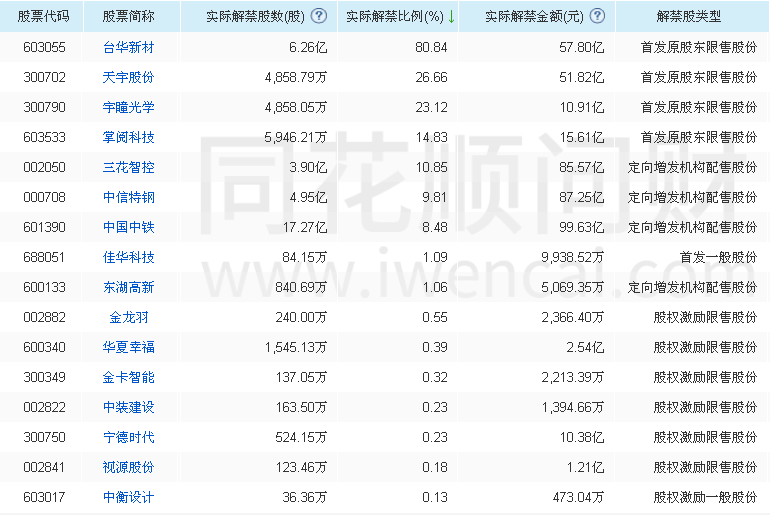770x515 pixels.
Task: Sort by 解禁股类型 column header
Action: click(689, 16)
